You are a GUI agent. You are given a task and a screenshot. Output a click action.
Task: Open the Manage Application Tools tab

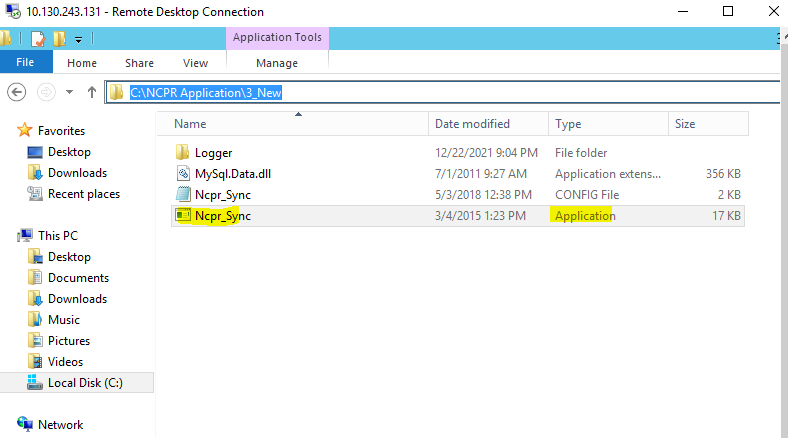tap(277, 63)
